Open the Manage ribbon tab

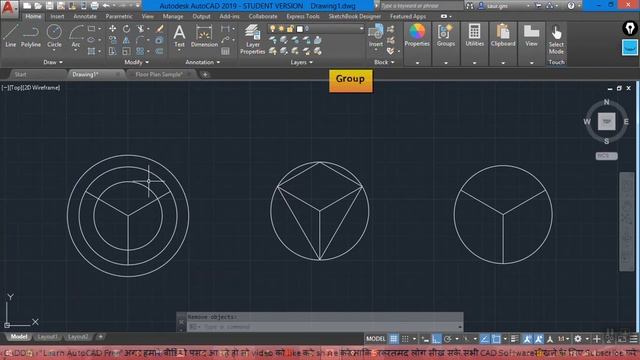(x=173, y=16)
